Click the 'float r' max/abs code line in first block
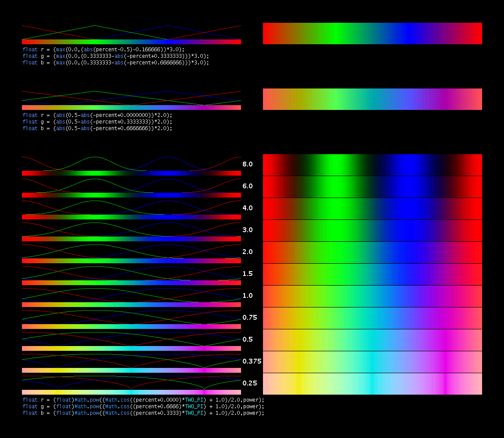The height and width of the screenshot is (438, 504). tap(103, 49)
